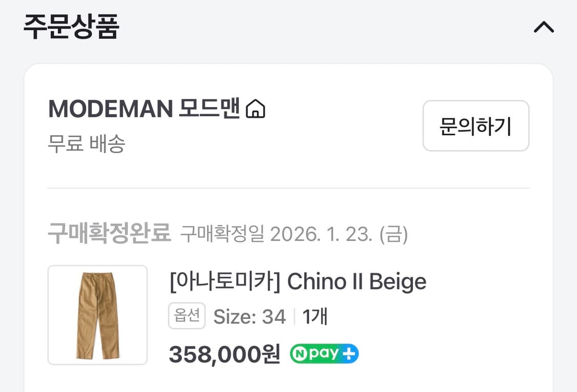
Task: Tap the 무료 배송 shipping text
Action: point(86,144)
